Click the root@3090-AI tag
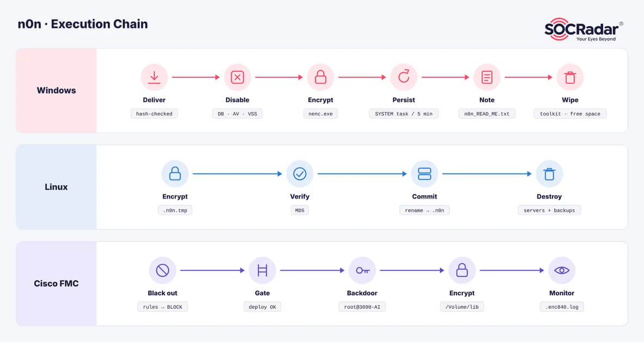Viewport: 644px width, 342px height. click(x=362, y=307)
